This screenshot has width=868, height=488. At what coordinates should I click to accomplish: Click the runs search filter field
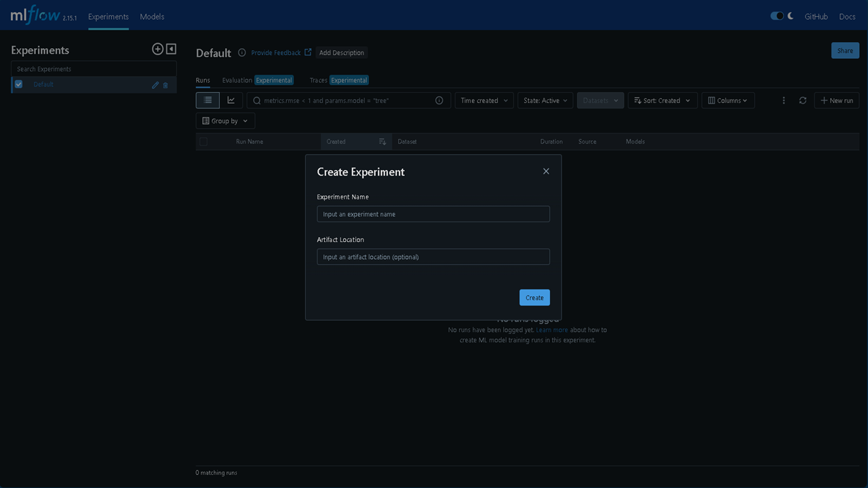[x=348, y=100]
